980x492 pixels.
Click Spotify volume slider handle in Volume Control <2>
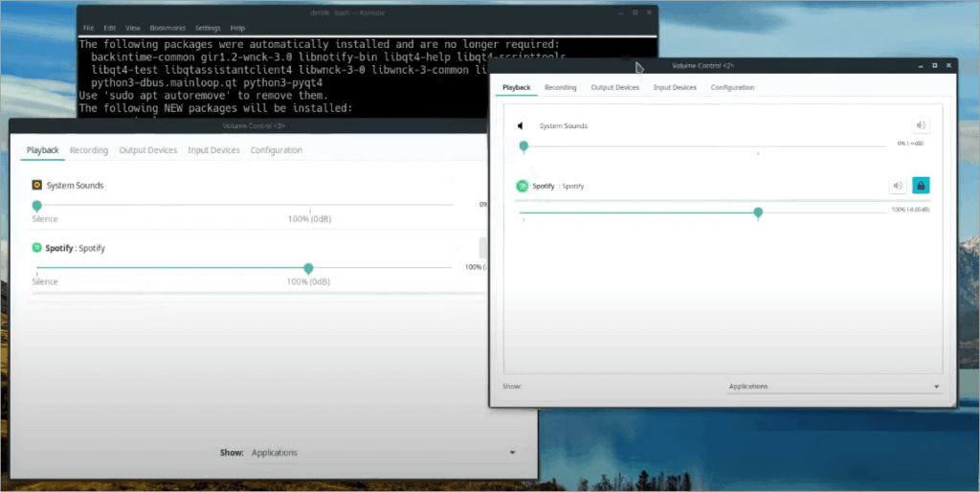coord(758,212)
